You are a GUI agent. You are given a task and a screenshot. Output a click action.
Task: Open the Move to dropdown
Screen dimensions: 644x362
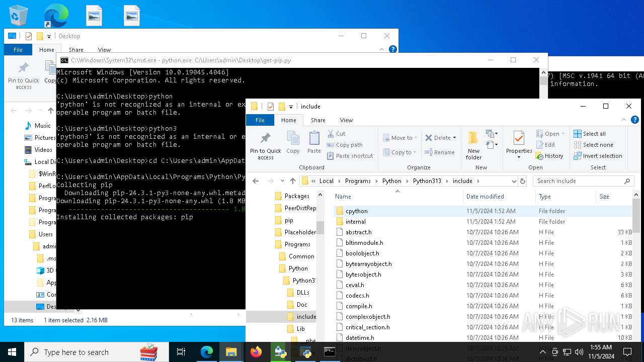click(400, 138)
